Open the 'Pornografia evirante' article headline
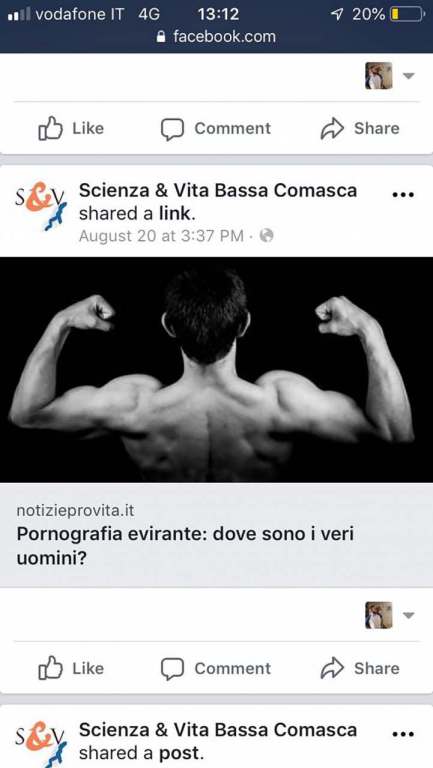Image resolution: width=433 pixels, height=768 pixels. point(185,546)
